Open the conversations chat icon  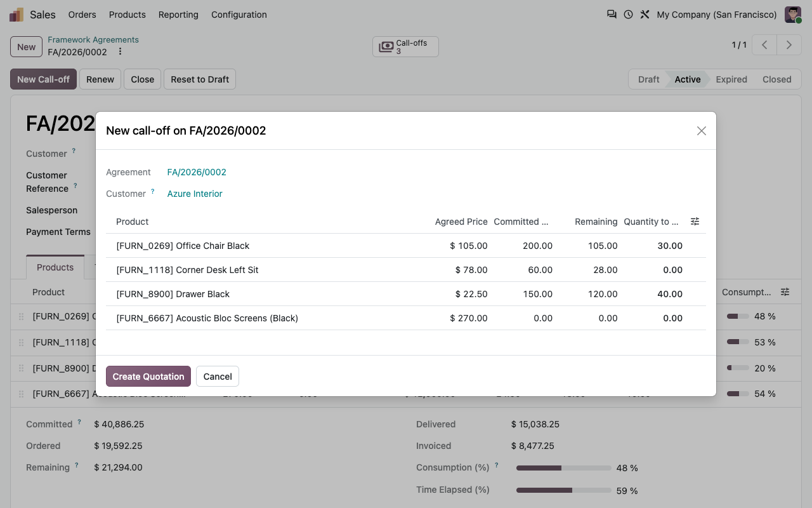[612, 14]
